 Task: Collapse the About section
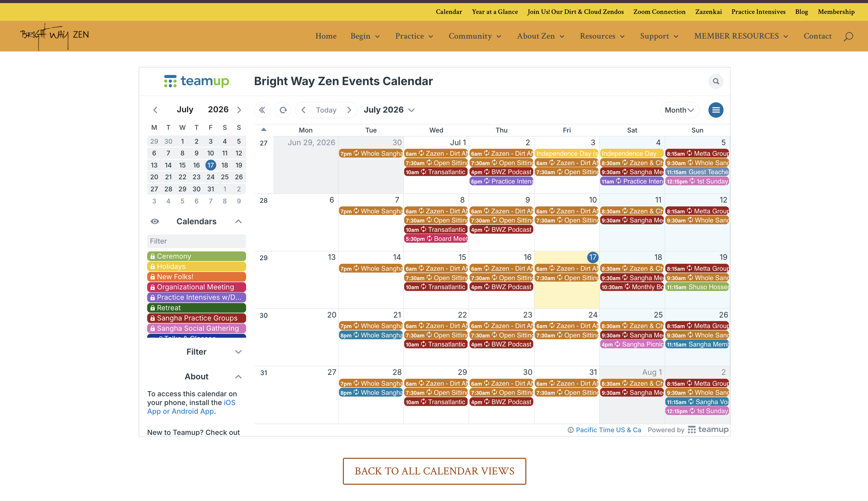(x=238, y=377)
